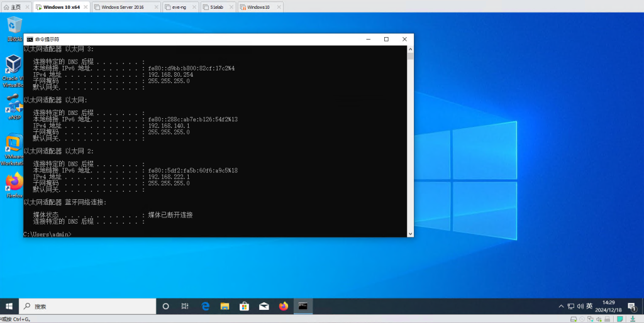
Task: Open File Explorer from the taskbar
Action: 225,306
